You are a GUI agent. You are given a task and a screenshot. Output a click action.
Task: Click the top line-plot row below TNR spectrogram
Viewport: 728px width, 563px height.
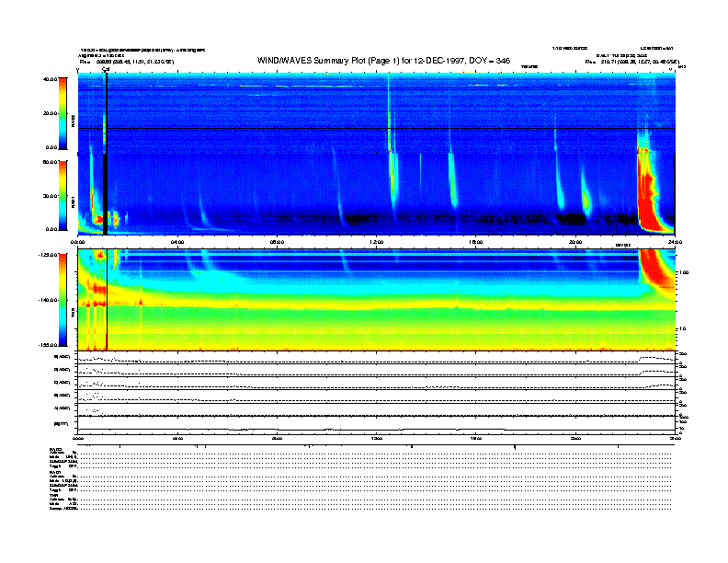point(376,358)
